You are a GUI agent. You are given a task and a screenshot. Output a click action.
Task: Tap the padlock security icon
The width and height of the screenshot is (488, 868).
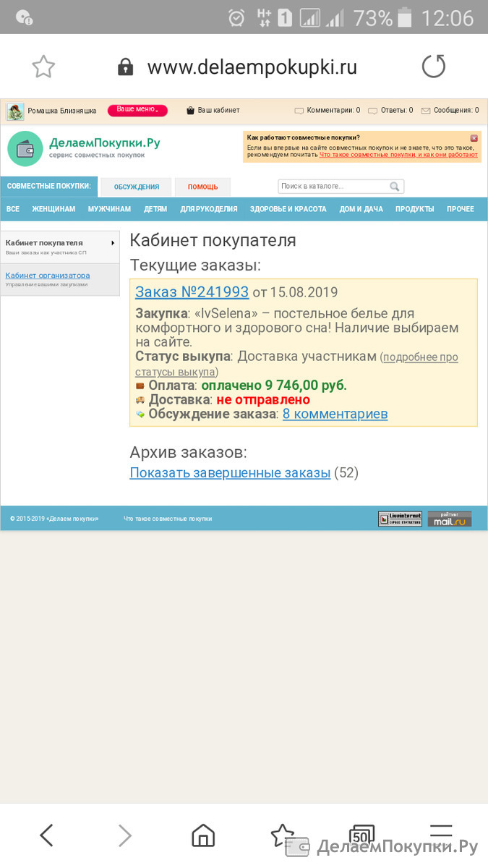click(126, 67)
